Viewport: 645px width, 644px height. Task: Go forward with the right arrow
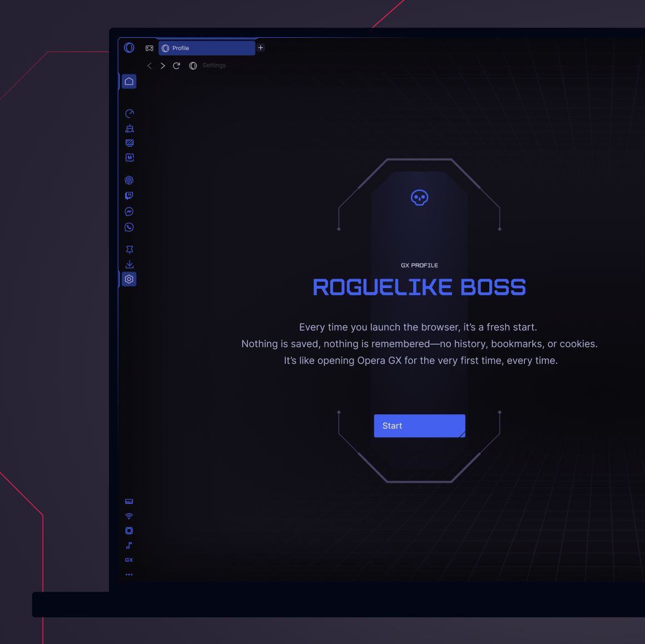(163, 66)
